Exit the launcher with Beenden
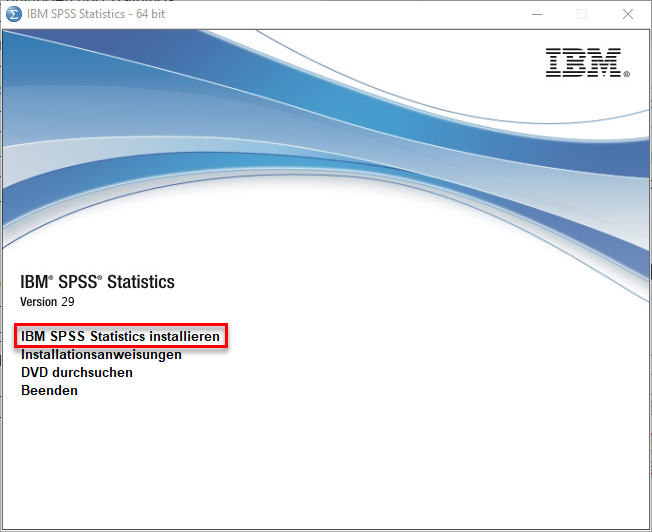The width and height of the screenshot is (652, 532). pos(49,391)
